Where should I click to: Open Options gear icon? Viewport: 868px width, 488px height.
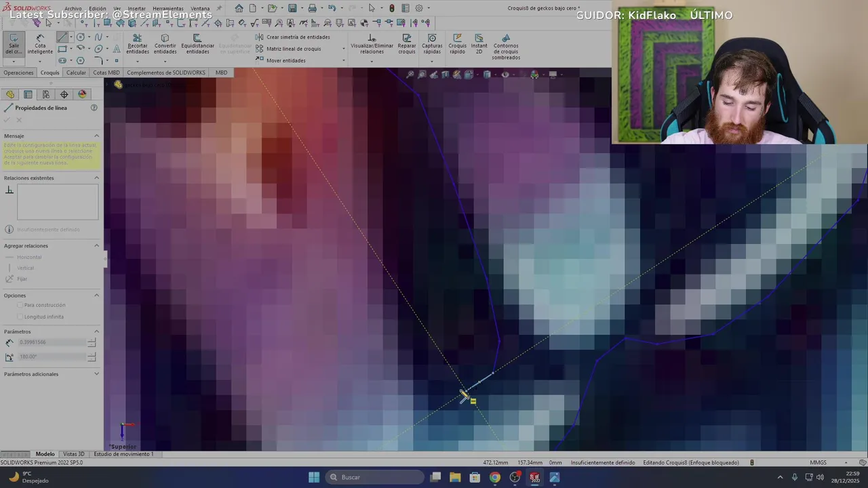419,8
